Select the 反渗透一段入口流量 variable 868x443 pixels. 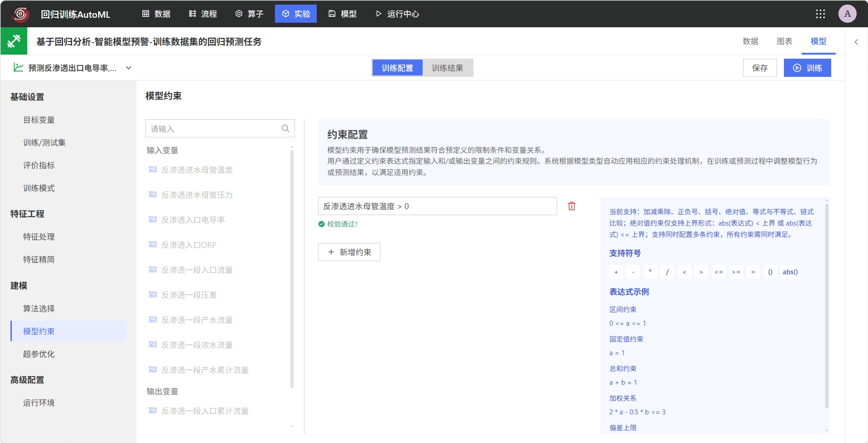pos(197,270)
